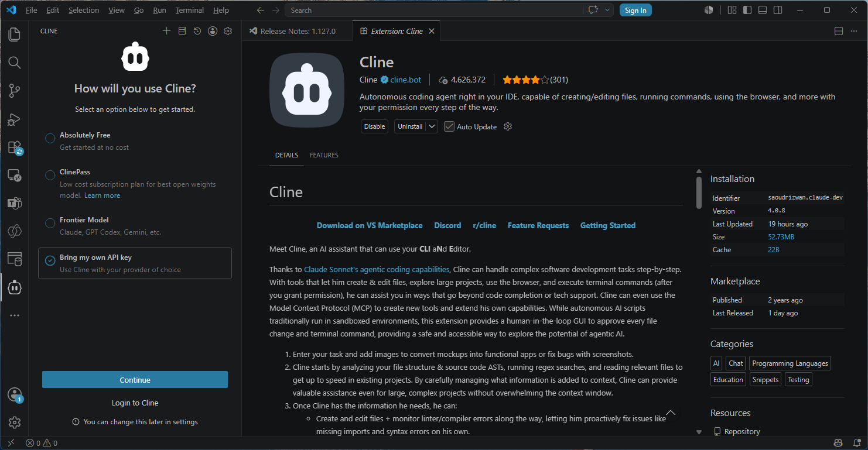Select the Cline robot icon in the activity bar

tap(15, 287)
